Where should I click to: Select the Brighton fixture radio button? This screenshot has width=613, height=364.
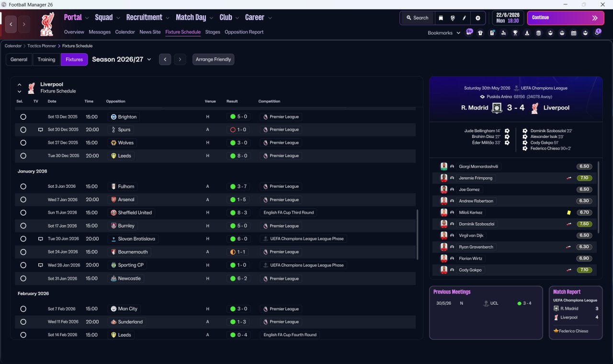(23, 117)
